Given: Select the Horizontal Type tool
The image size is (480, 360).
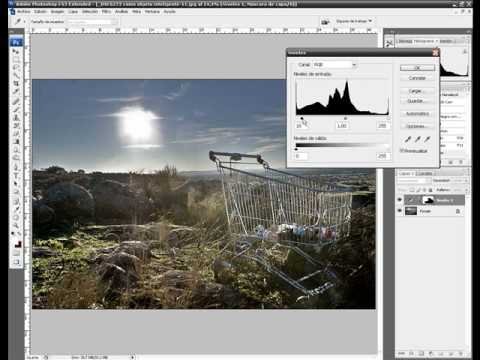Looking at the screenshot, I should tap(16, 176).
